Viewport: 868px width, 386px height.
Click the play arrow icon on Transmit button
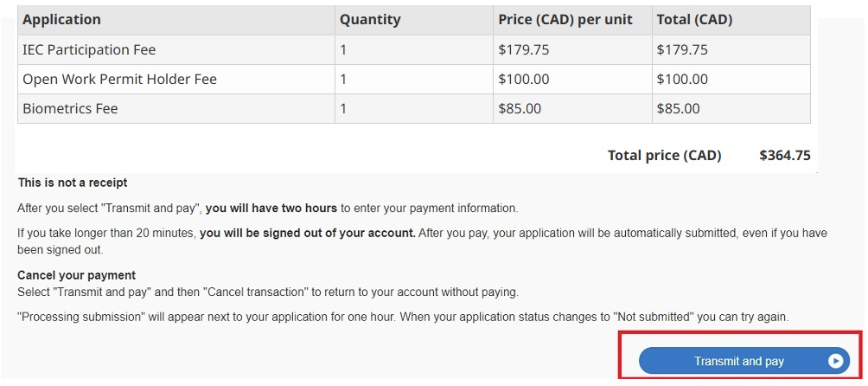click(835, 361)
